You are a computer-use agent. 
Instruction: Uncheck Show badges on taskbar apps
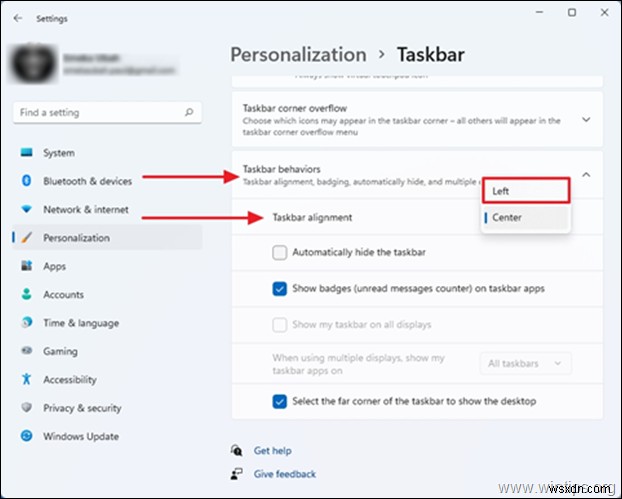coord(280,289)
